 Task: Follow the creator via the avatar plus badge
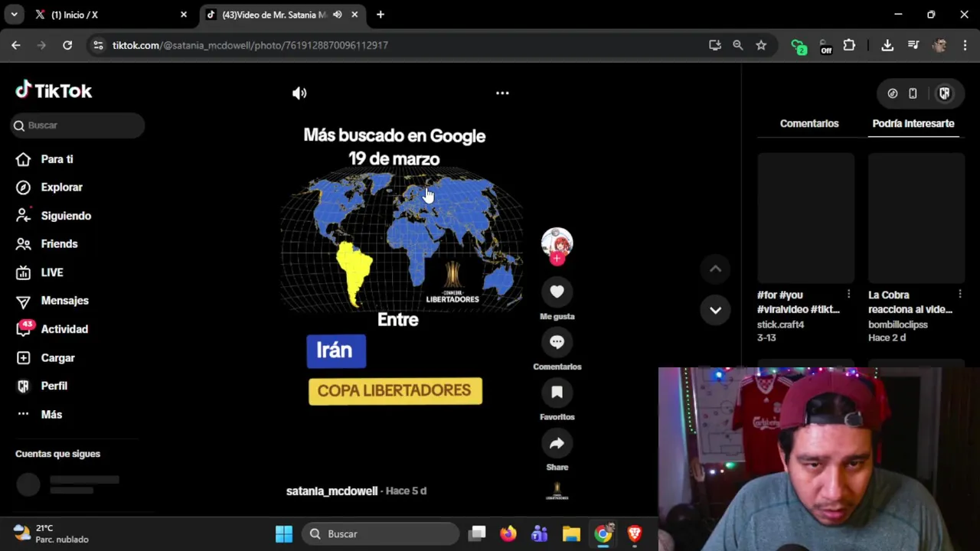click(557, 259)
